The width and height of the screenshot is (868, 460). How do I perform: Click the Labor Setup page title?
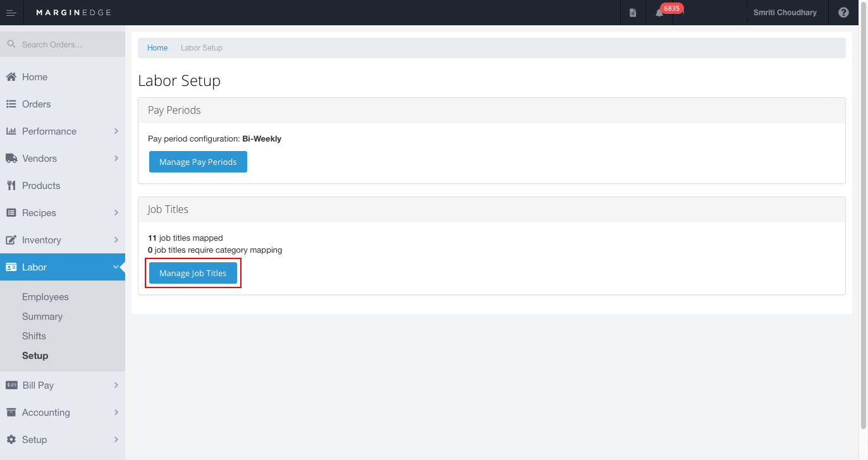click(180, 81)
